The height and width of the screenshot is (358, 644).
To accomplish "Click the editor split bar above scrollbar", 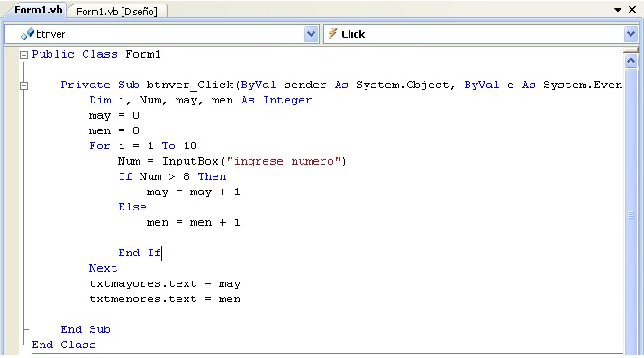I will pos(630,50).
